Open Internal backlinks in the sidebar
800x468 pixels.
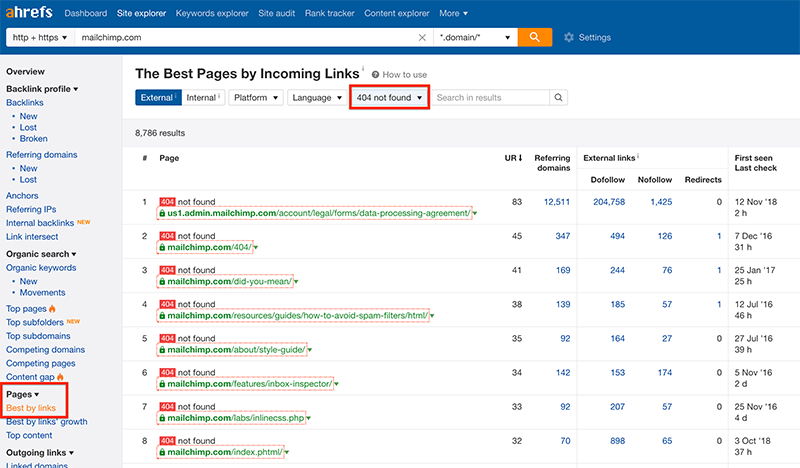(x=40, y=223)
